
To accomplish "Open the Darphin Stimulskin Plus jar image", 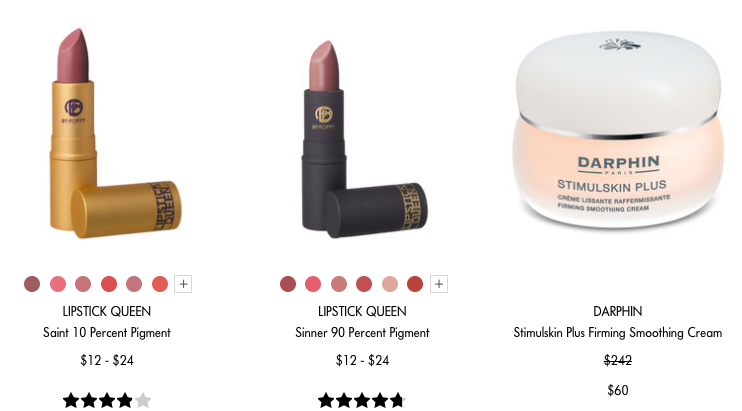I will 618,130.
